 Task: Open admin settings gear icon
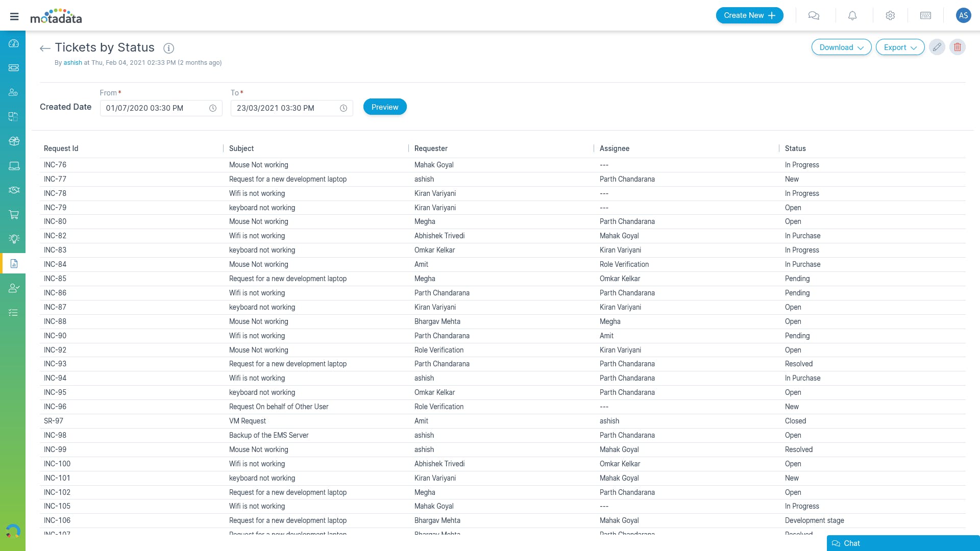click(890, 16)
